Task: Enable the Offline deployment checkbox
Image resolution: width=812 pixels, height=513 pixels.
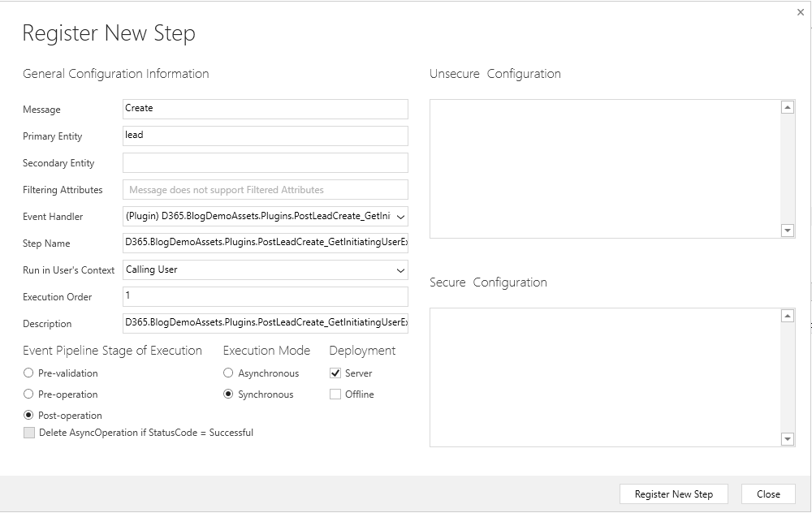Action: (x=335, y=394)
